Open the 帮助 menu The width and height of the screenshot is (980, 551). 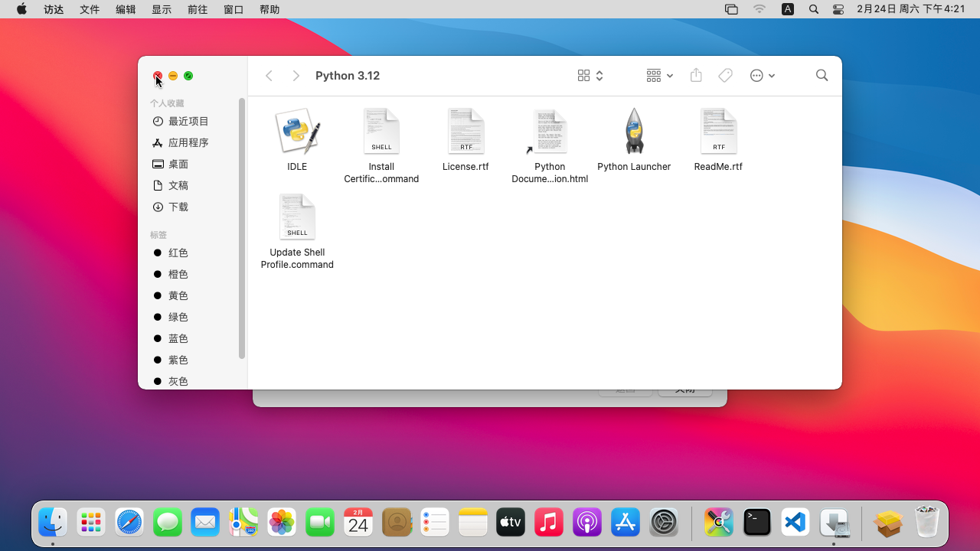click(269, 9)
